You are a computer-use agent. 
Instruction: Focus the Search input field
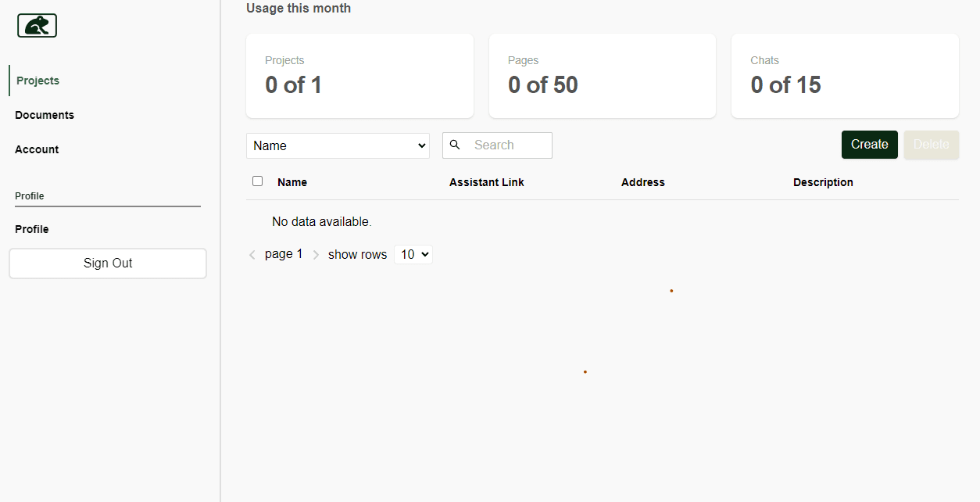(497, 145)
